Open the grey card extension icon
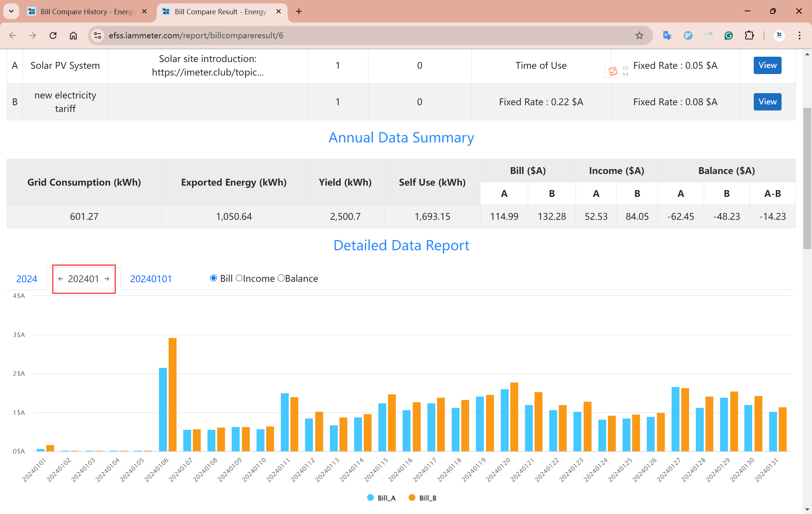812x514 pixels. (708, 35)
